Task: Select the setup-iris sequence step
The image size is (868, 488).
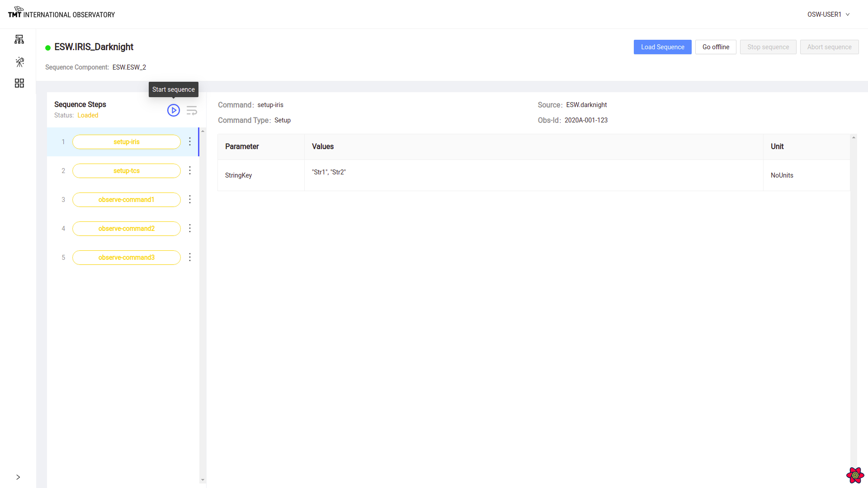Action: coord(127,142)
